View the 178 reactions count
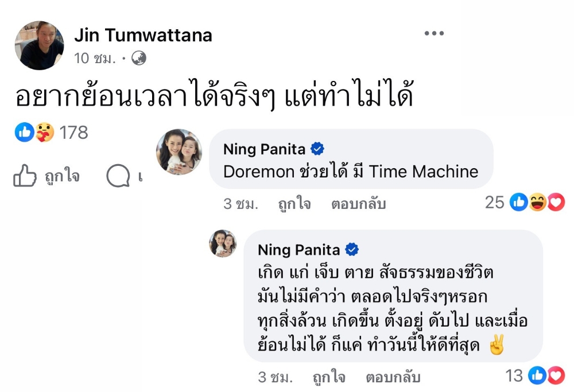This screenshot has width=574, height=392. [x=73, y=133]
